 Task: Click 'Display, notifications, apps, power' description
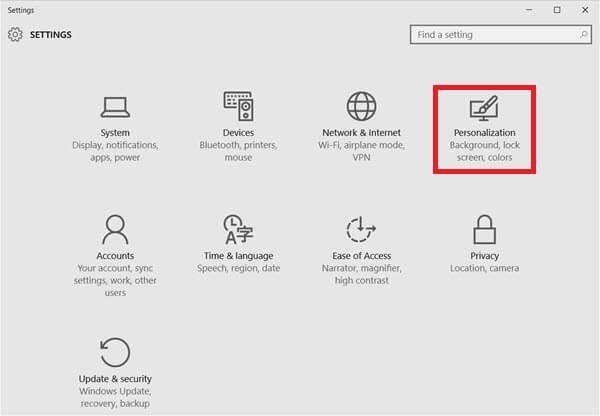coord(115,151)
